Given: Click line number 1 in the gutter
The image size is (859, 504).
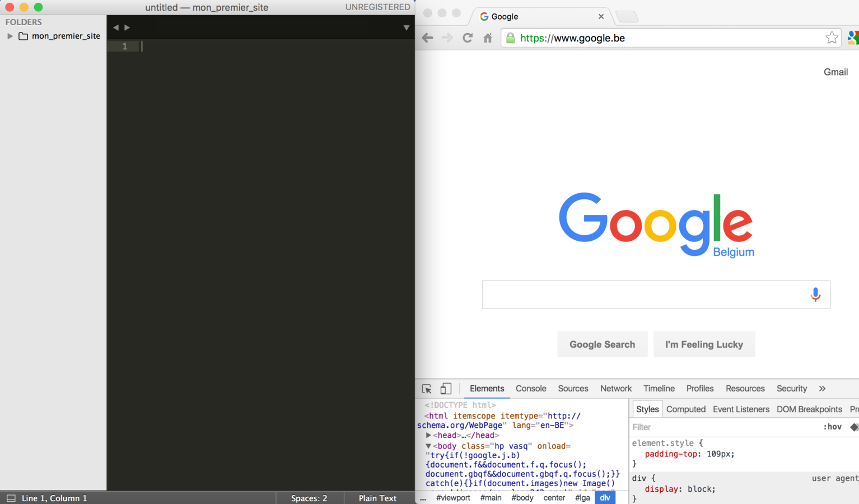Looking at the screenshot, I should tap(125, 46).
